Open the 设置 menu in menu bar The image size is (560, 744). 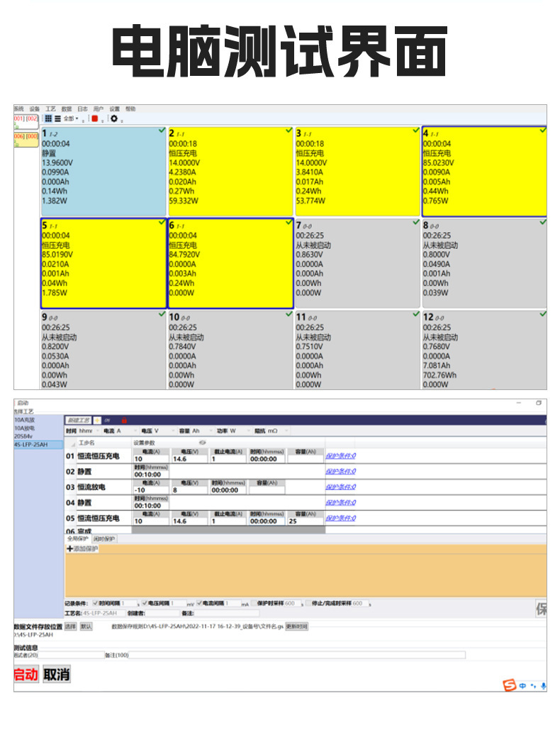tap(114, 109)
